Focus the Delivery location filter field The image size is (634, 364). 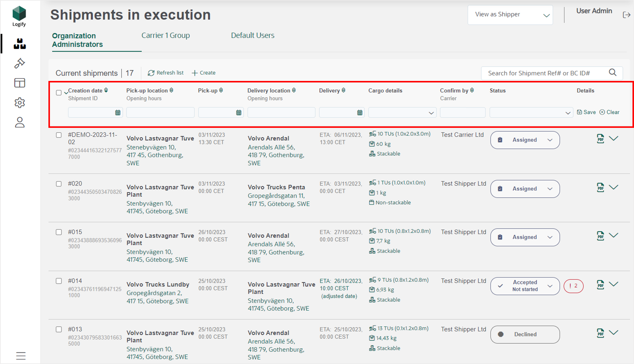coord(281,113)
